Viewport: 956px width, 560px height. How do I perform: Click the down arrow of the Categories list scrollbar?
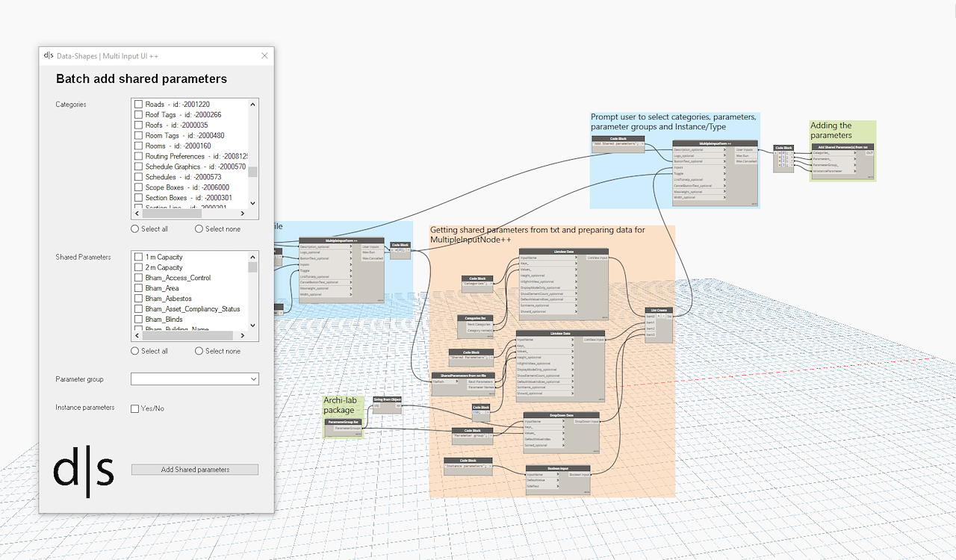(x=253, y=203)
